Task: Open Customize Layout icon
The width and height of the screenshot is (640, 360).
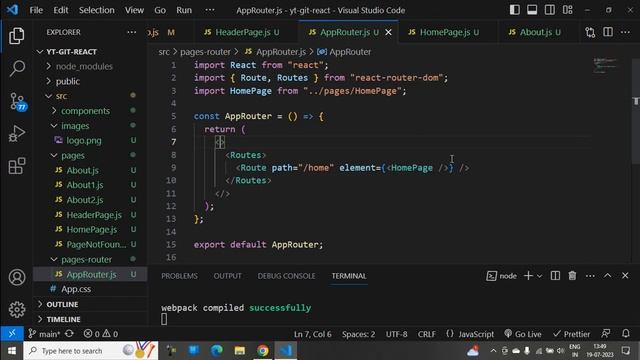Action: tap(568, 10)
